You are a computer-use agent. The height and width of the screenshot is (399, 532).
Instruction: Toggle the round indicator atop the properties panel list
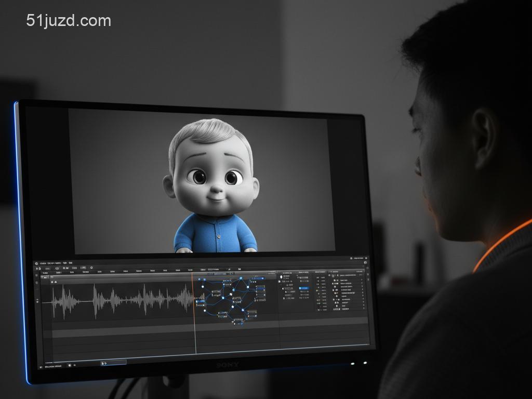[281, 277]
